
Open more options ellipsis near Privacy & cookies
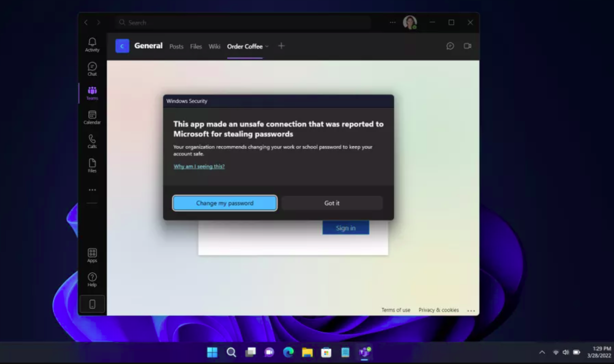(x=471, y=311)
